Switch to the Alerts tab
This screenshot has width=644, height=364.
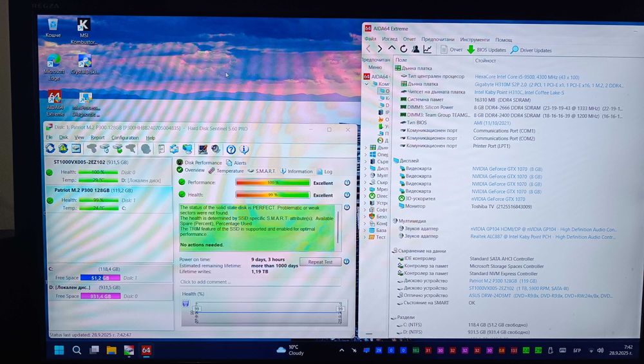[236, 163]
